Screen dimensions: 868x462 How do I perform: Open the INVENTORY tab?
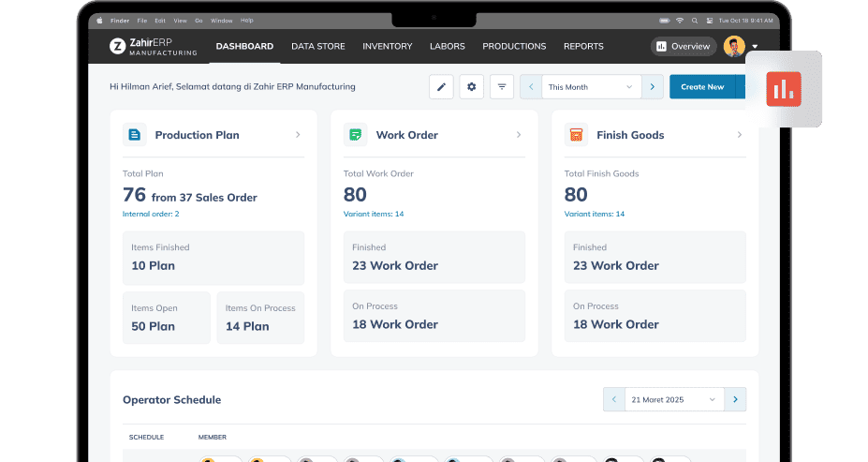[x=388, y=47]
